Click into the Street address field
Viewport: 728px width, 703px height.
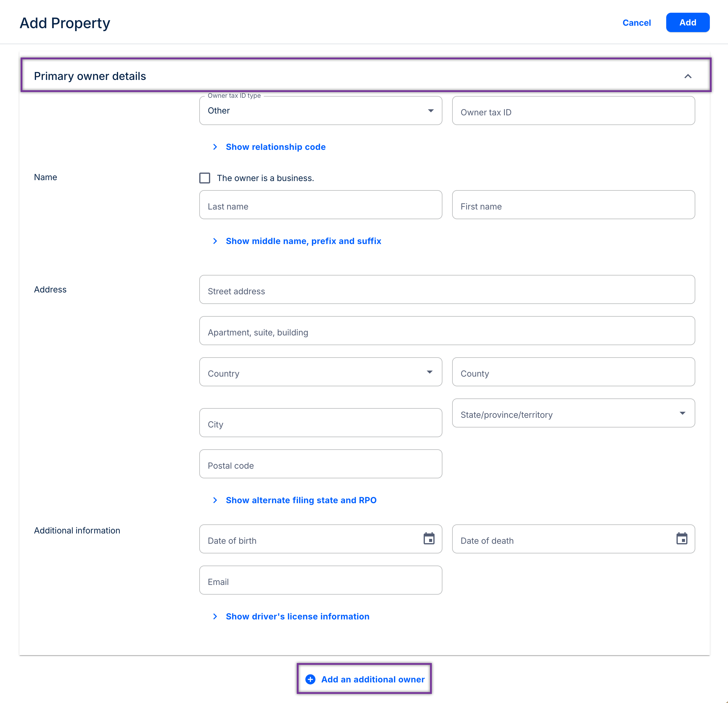click(x=447, y=289)
